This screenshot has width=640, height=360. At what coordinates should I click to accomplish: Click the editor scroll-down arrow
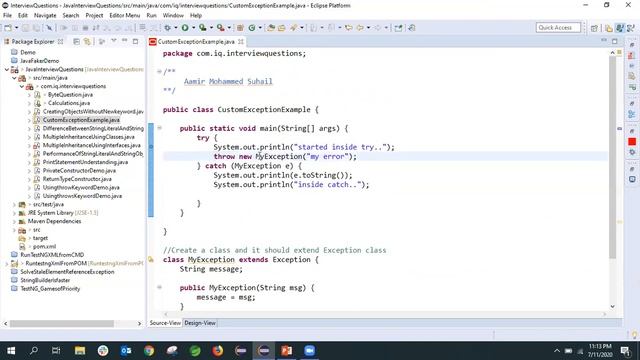coord(612,306)
